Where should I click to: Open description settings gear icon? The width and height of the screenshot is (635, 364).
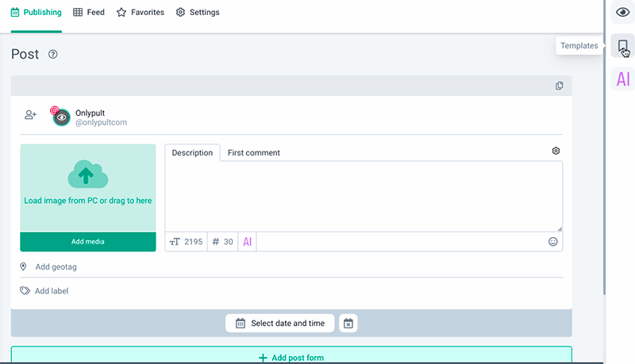[x=556, y=151]
